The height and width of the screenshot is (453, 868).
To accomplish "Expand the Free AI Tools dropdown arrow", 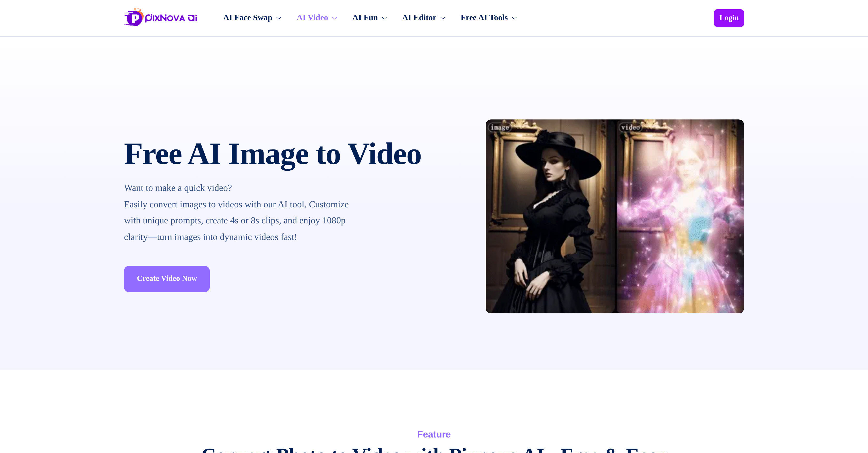I will click(x=514, y=18).
